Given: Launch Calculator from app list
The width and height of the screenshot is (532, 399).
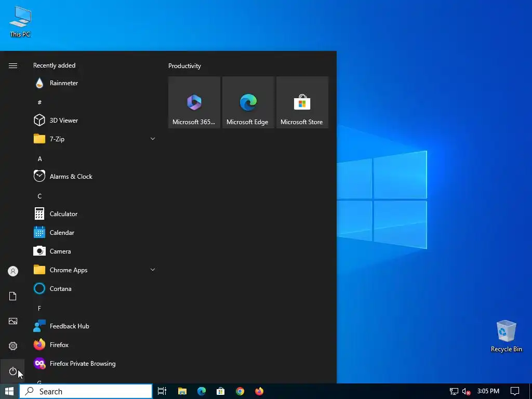Looking at the screenshot, I should (x=95, y=214).
